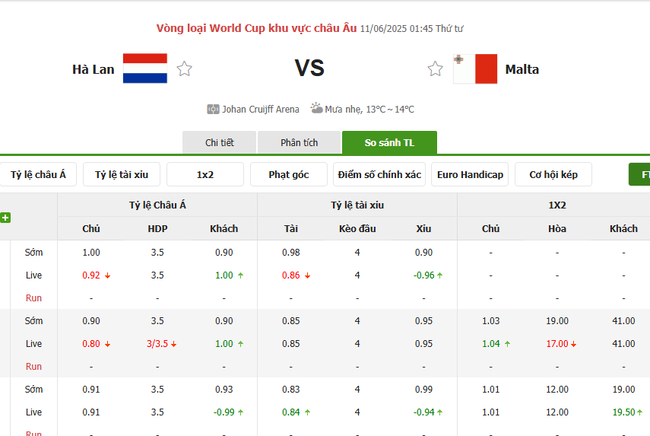Click the green button beside Cơ hội kép
650x436 pixels.
[640, 175]
